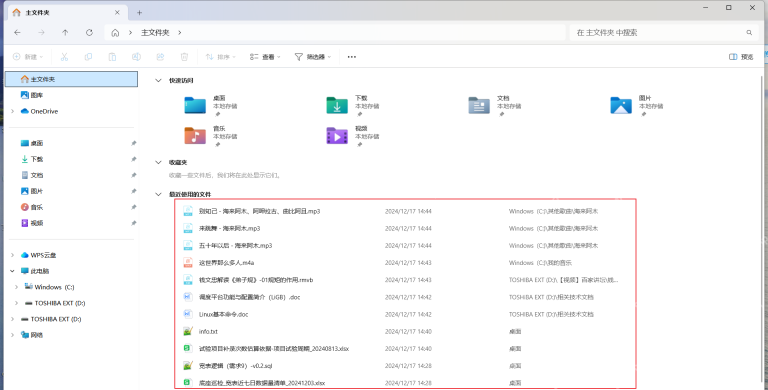Click 主文件夹 breadcrumb in address bar

pos(155,33)
